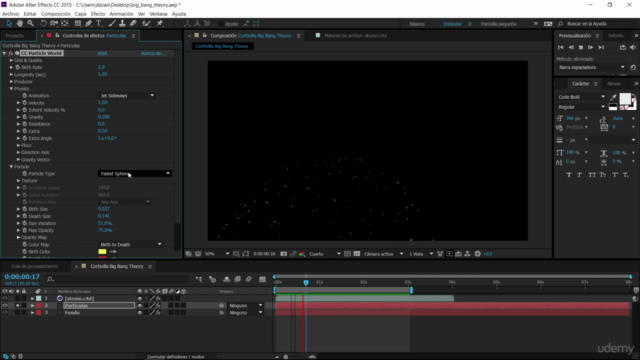Enable motion blur switch in timeline header
The width and height of the screenshot is (640, 360).
pyautogui.click(x=249, y=279)
